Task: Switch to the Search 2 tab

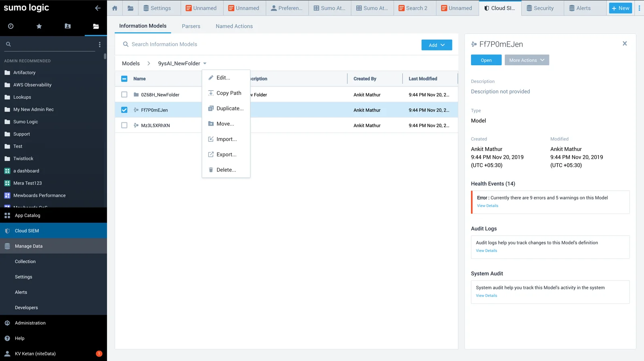Action: (415, 8)
